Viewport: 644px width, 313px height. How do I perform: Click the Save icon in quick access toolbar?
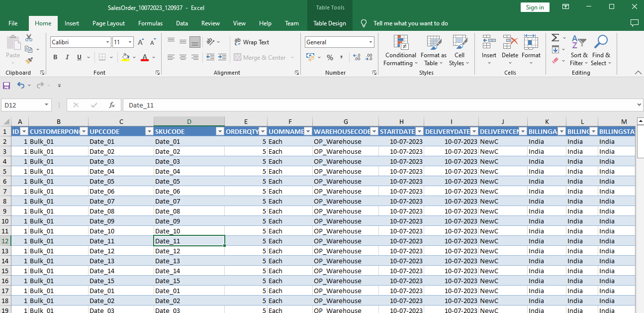[6, 86]
